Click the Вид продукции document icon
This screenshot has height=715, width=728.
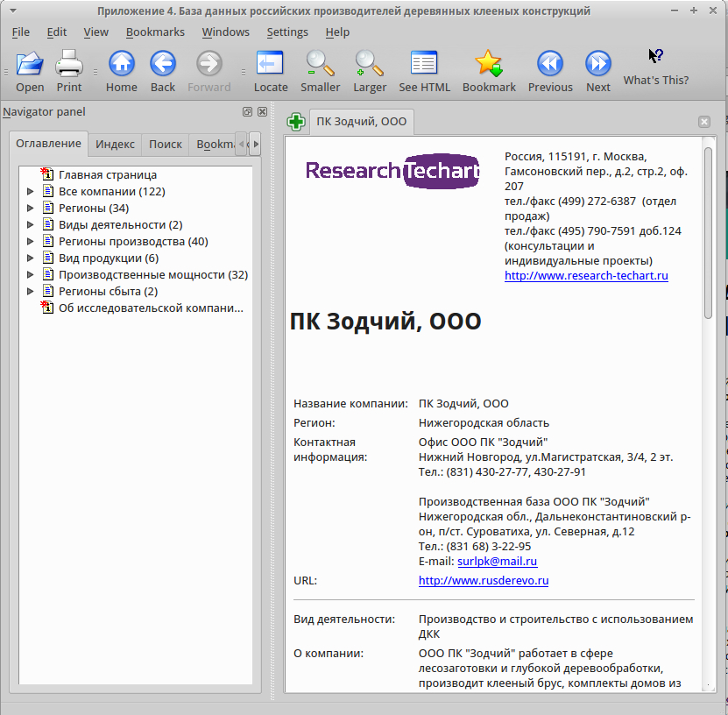pyautogui.click(x=48, y=258)
